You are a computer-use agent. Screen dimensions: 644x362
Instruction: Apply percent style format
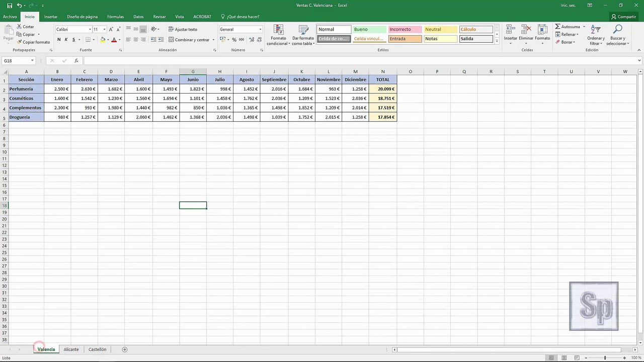[234, 40]
